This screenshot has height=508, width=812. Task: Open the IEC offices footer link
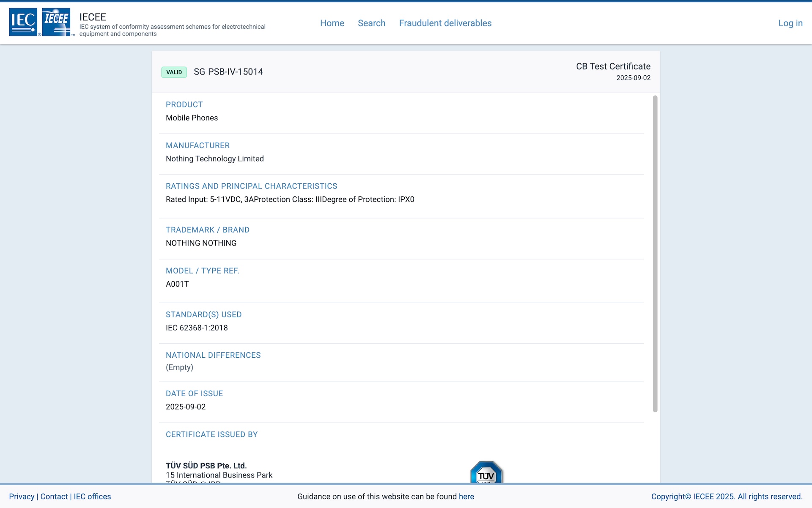92,497
